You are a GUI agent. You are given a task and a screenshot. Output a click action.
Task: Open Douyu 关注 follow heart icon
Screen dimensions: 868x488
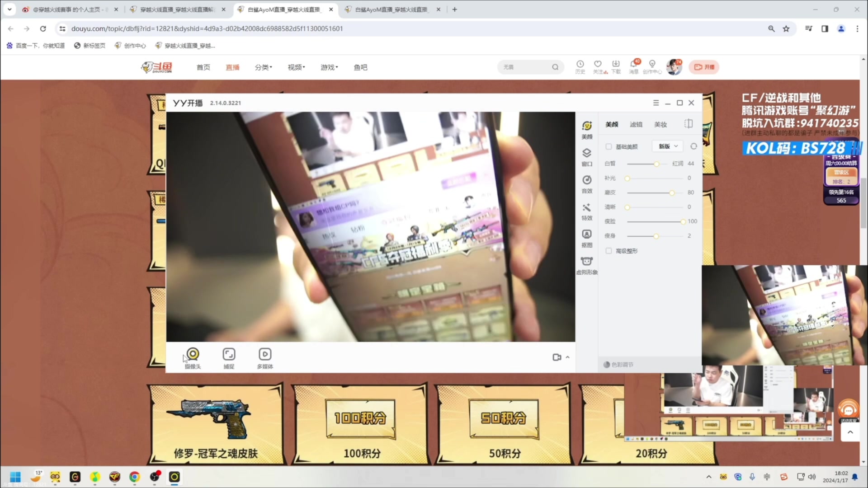coord(599,67)
